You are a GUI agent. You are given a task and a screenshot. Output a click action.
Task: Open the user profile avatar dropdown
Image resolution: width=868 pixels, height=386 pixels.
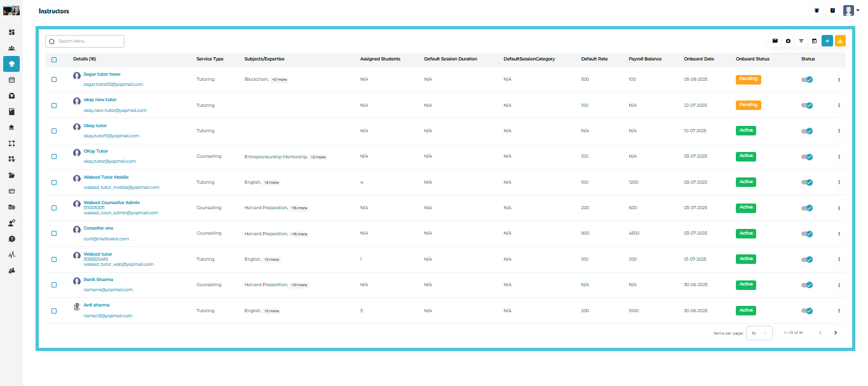(850, 11)
